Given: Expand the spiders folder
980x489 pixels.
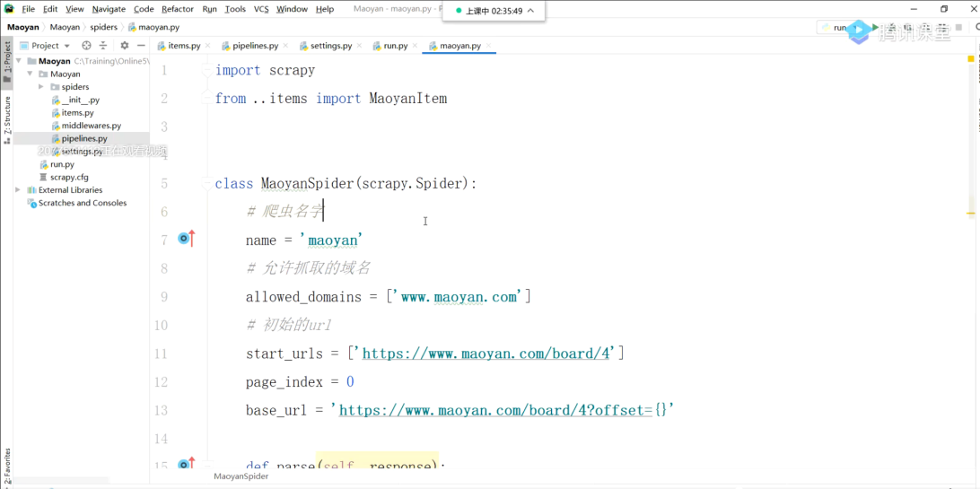Looking at the screenshot, I should pos(41,87).
